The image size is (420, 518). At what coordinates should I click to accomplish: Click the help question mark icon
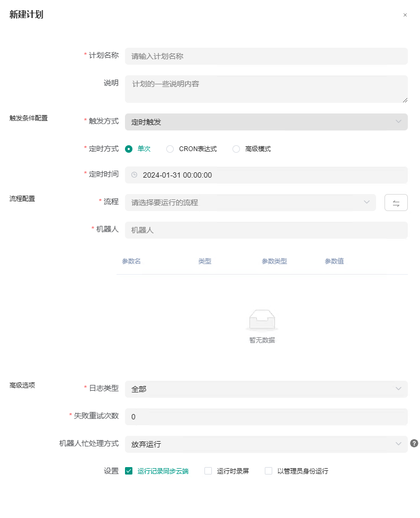coord(414,443)
